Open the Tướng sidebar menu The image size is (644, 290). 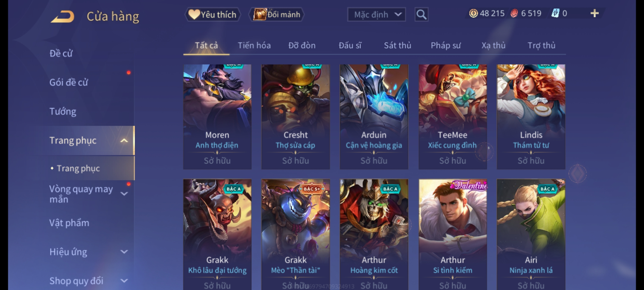coord(63,111)
